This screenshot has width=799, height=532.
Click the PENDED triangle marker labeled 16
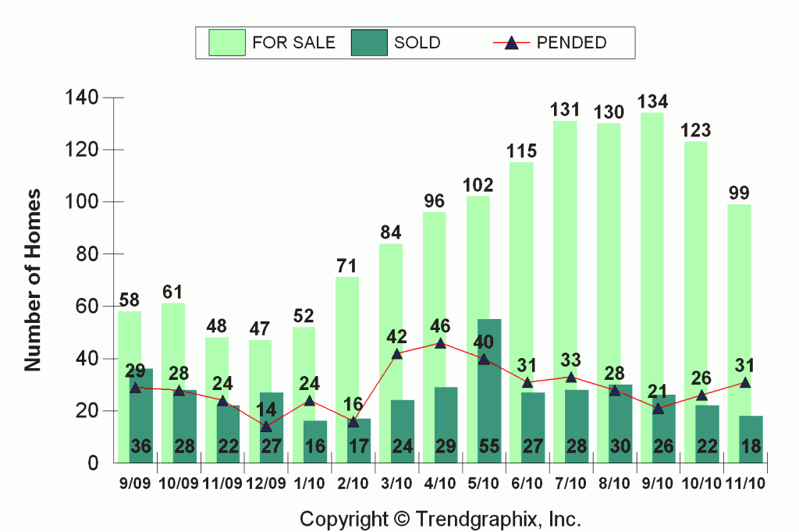[x=353, y=422]
